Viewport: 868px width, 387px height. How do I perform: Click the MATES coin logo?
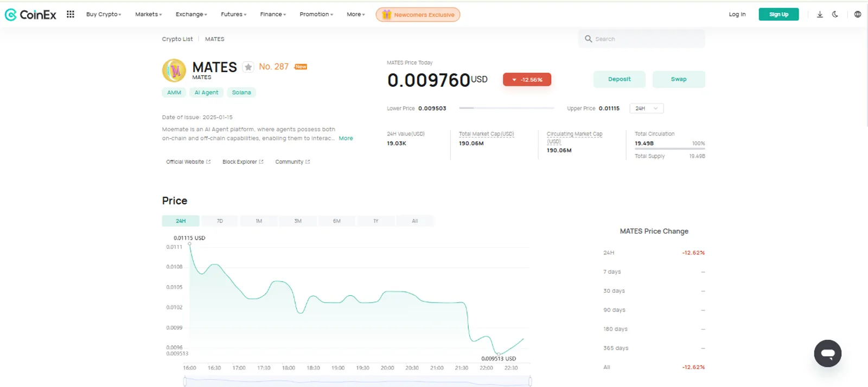(x=174, y=70)
